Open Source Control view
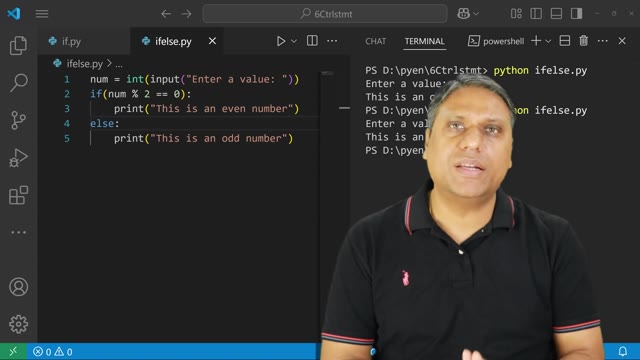The image size is (640, 360). coord(18,120)
